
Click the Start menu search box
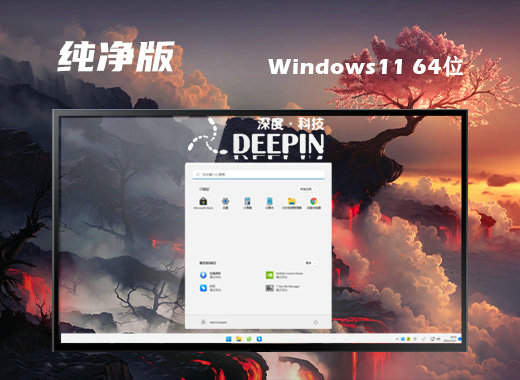tap(258, 174)
